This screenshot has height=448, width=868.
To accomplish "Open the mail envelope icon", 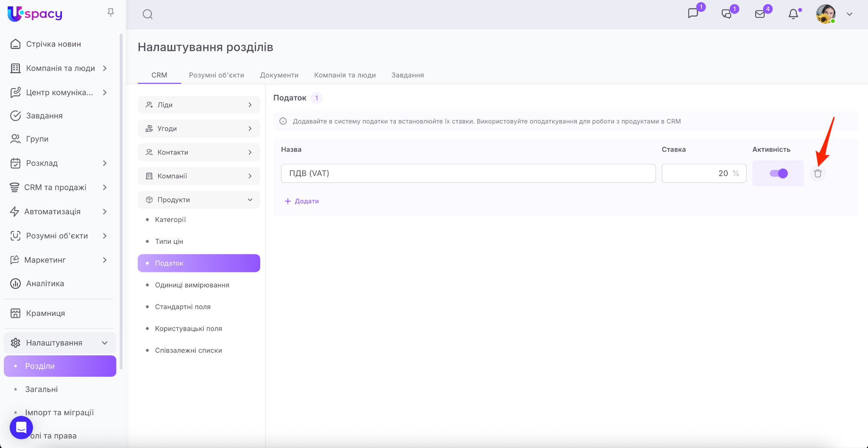I will (x=760, y=14).
